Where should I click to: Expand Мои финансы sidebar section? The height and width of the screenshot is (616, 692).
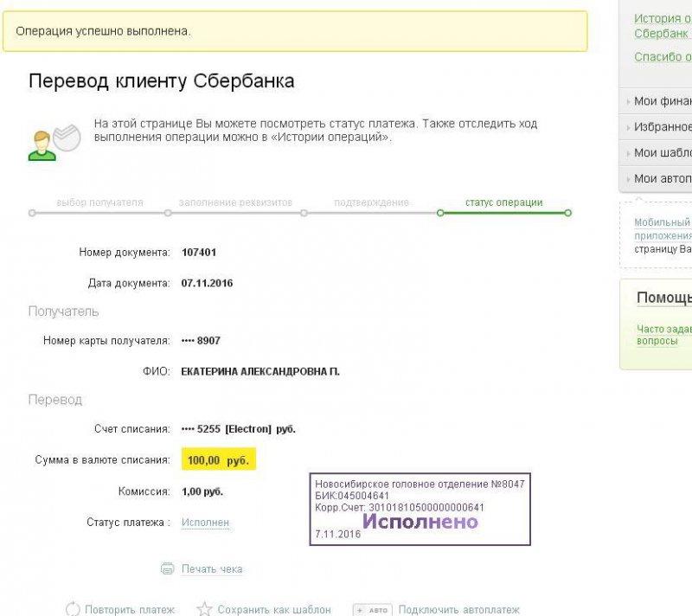656,101
